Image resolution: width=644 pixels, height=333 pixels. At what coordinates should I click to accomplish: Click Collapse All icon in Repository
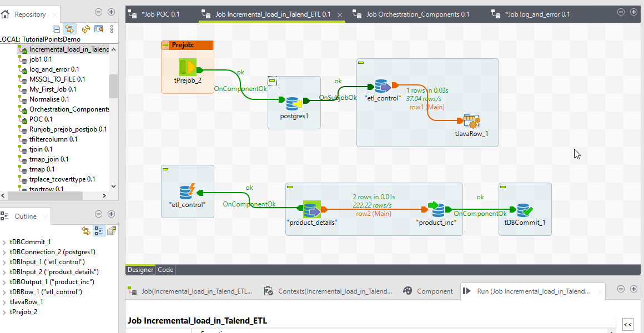(x=57, y=29)
